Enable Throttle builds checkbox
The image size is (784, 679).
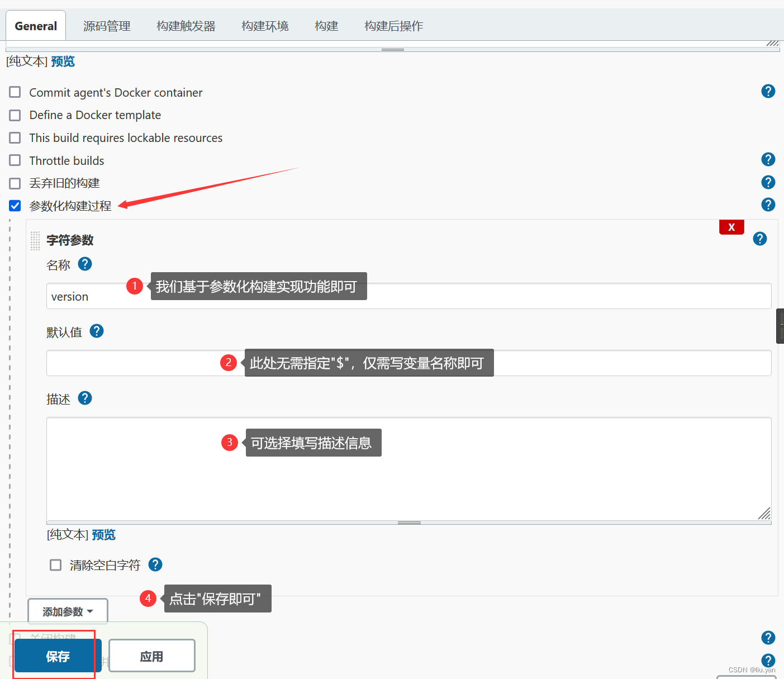tap(15, 160)
